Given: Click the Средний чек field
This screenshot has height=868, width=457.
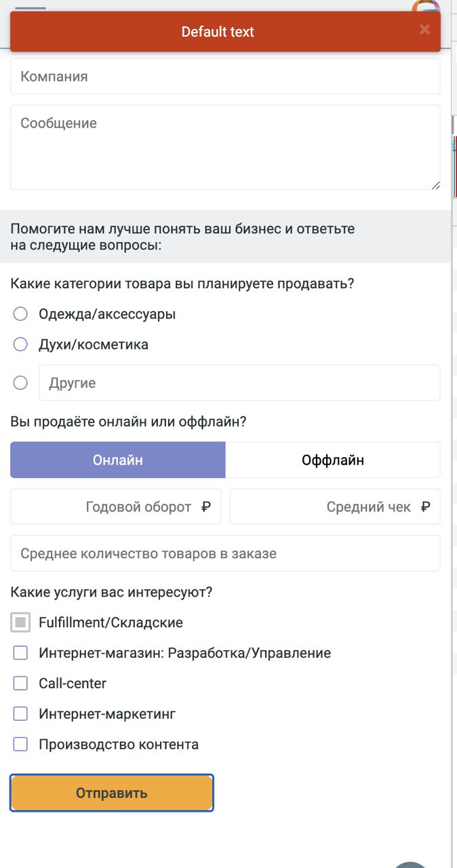Looking at the screenshot, I should [335, 507].
